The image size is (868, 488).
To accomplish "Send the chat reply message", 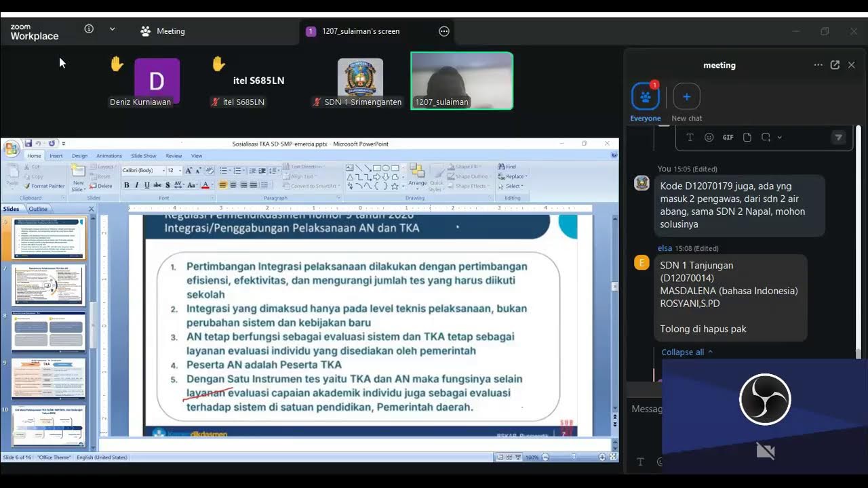I will tap(839, 138).
